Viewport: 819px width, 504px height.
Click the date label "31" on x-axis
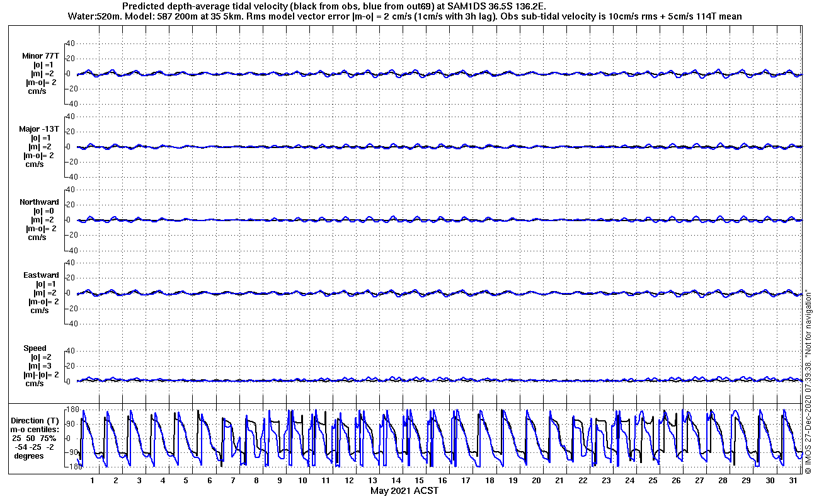coord(793,481)
